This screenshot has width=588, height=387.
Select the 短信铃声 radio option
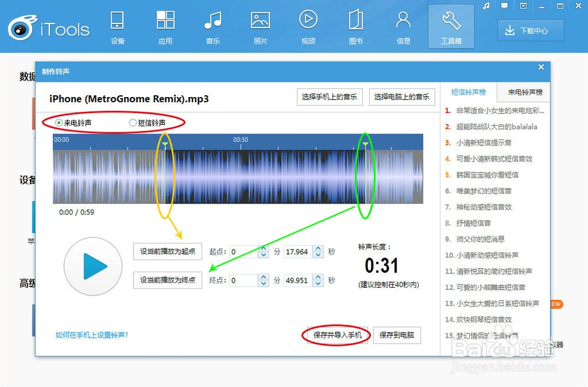pos(148,122)
